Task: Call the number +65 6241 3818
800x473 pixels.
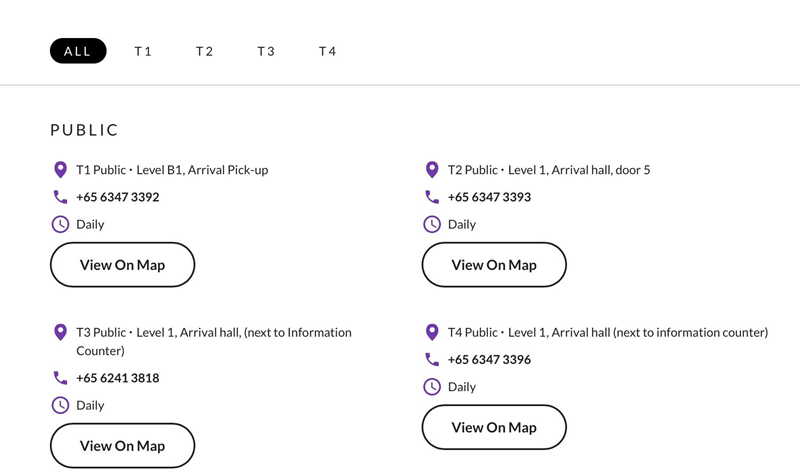Action: click(118, 378)
